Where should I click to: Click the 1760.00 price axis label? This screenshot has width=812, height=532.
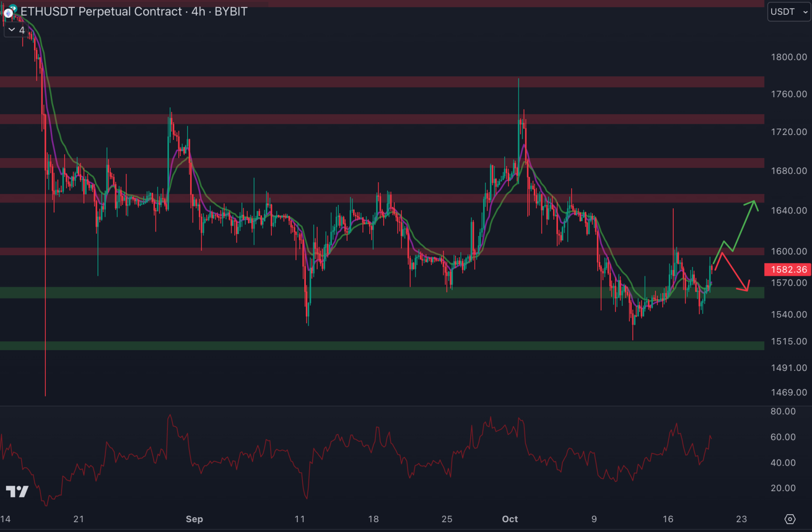[789, 94]
